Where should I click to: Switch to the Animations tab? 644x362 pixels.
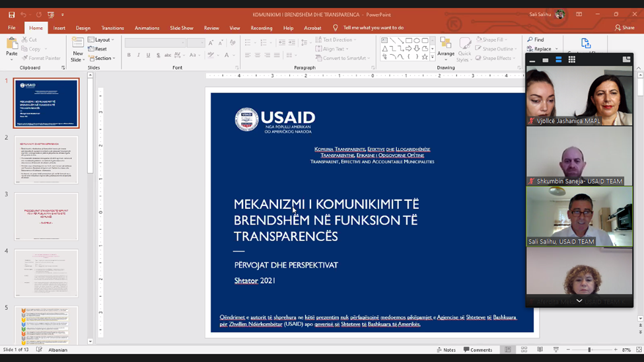[x=147, y=28]
